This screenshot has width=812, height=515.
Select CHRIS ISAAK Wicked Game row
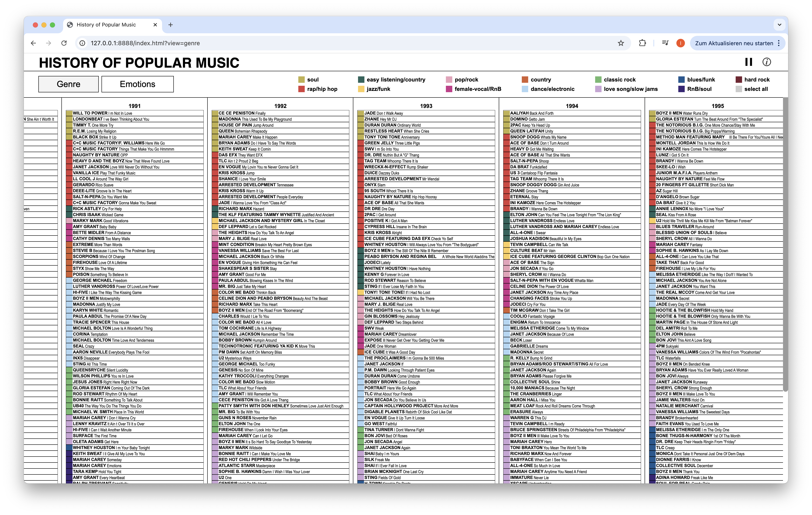click(x=135, y=215)
